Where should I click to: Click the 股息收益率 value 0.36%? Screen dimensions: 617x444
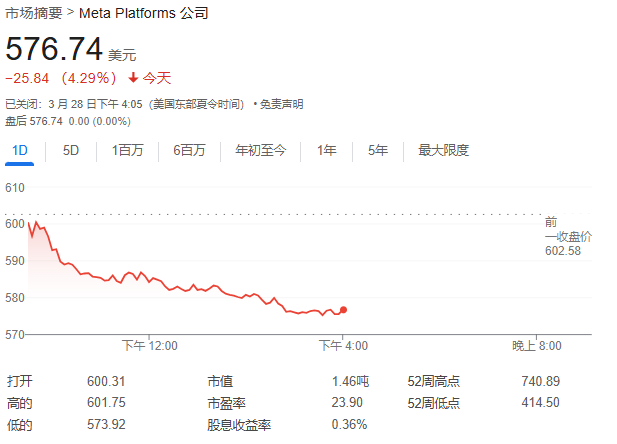pyautogui.click(x=349, y=424)
